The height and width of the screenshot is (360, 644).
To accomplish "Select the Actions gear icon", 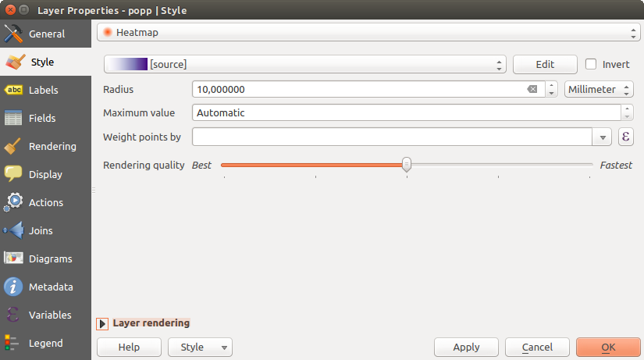I will (13, 202).
